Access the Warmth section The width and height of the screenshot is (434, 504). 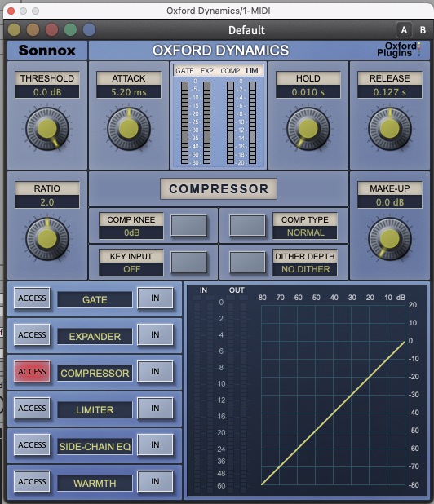click(32, 481)
